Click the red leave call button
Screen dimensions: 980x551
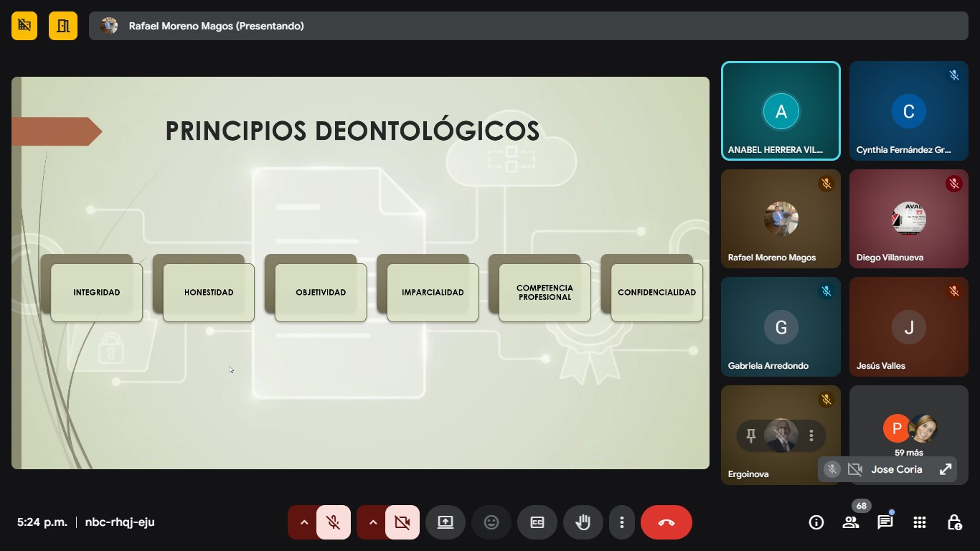pyautogui.click(x=666, y=522)
